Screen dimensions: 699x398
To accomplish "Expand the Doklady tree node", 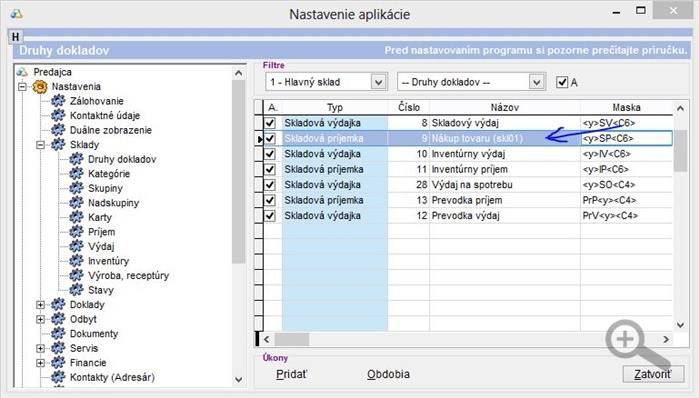I will (41, 304).
